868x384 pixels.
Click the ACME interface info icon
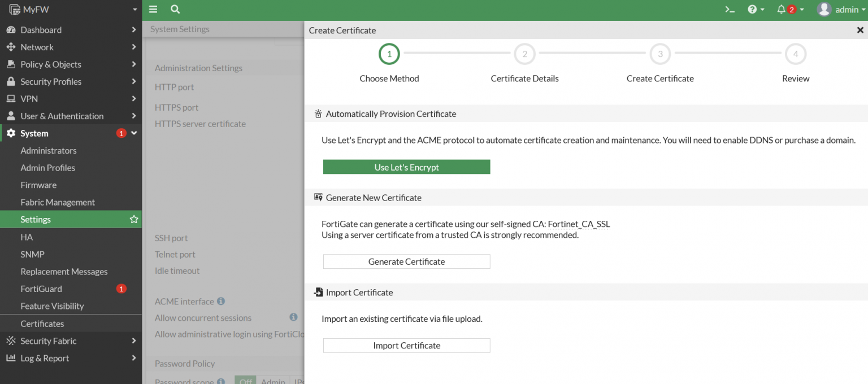[221, 301]
